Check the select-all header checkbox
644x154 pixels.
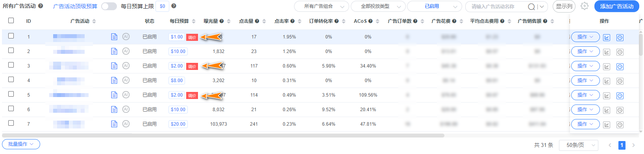click(11, 20)
